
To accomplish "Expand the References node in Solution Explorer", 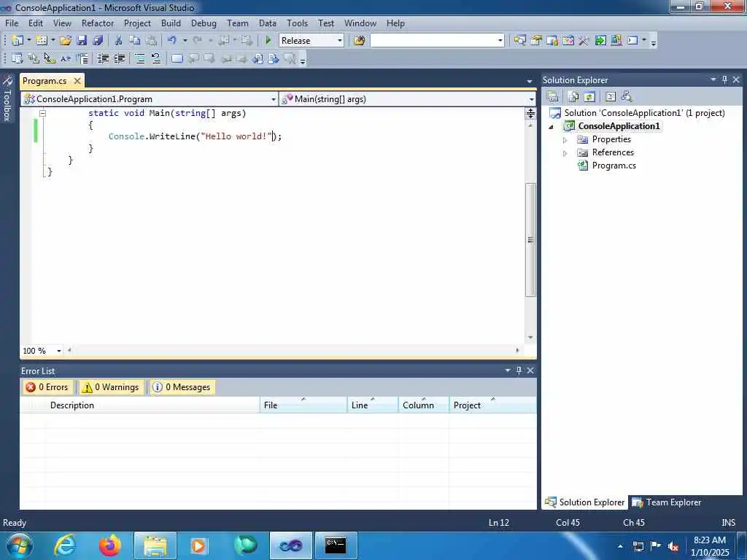I will pos(565,153).
